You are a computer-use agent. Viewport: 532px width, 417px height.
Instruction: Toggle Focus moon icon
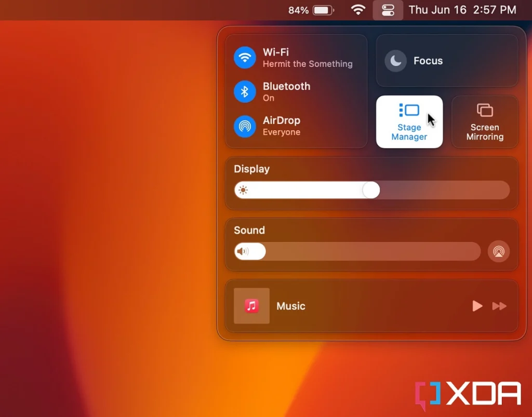[x=395, y=61]
